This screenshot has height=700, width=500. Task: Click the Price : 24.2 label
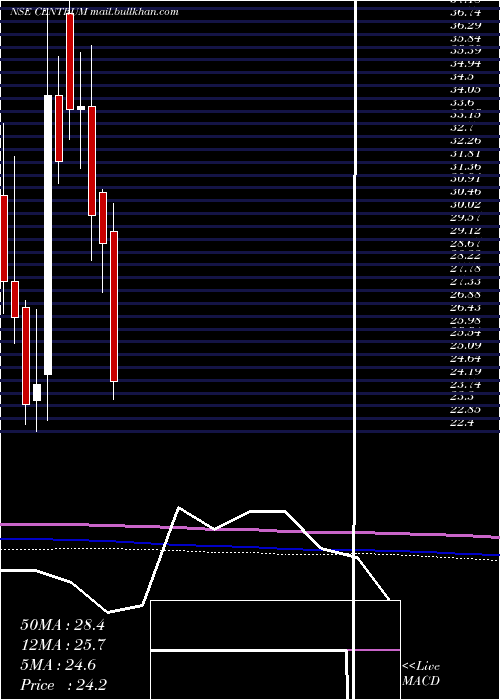[x=63, y=685]
